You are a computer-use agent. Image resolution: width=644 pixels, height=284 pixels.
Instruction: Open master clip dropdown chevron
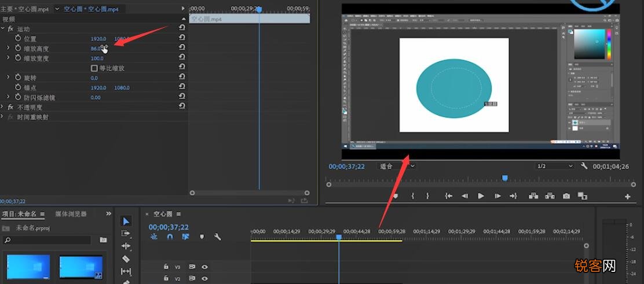(x=57, y=9)
